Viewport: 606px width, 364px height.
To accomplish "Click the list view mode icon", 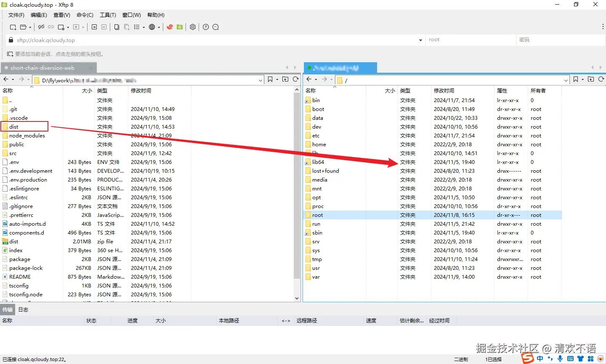I will click(137, 27).
